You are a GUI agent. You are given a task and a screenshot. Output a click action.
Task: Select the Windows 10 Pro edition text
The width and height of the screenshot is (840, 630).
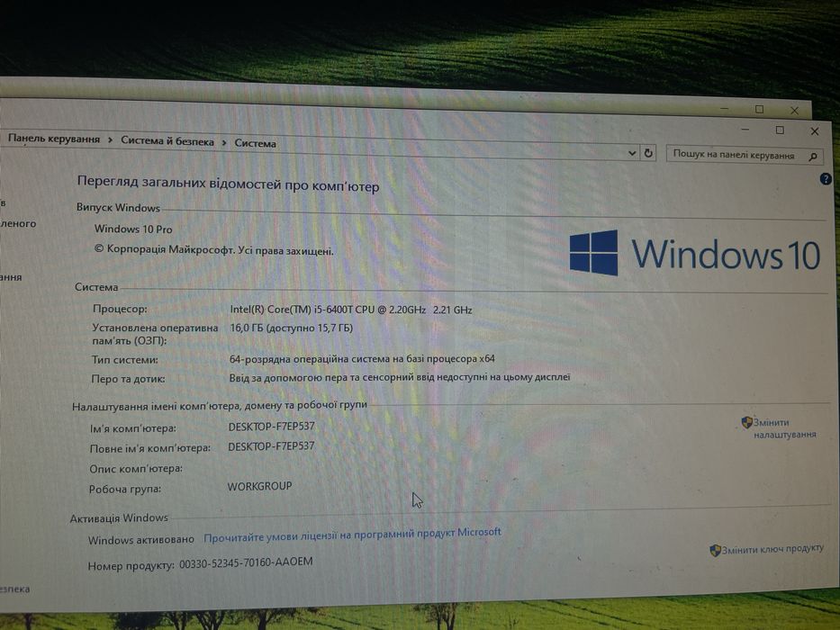point(133,229)
